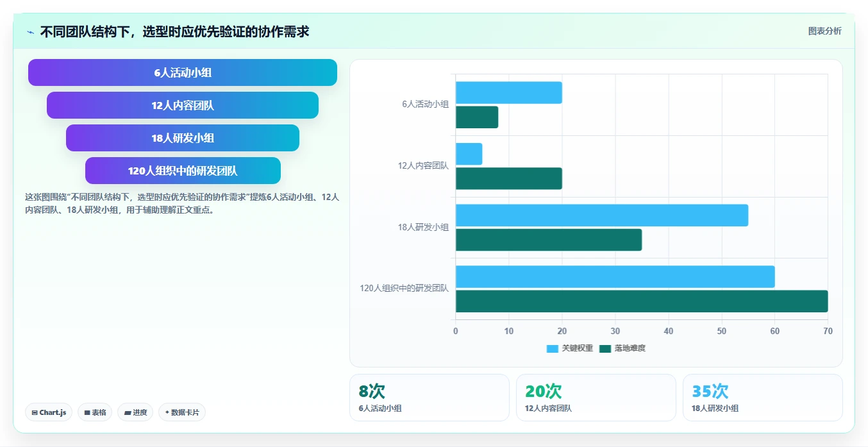This screenshot has height=447, width=868.
Task: Click the heading 不同团队结构下，选型时应优先验证的协作需求
Action: pos(174,31)
